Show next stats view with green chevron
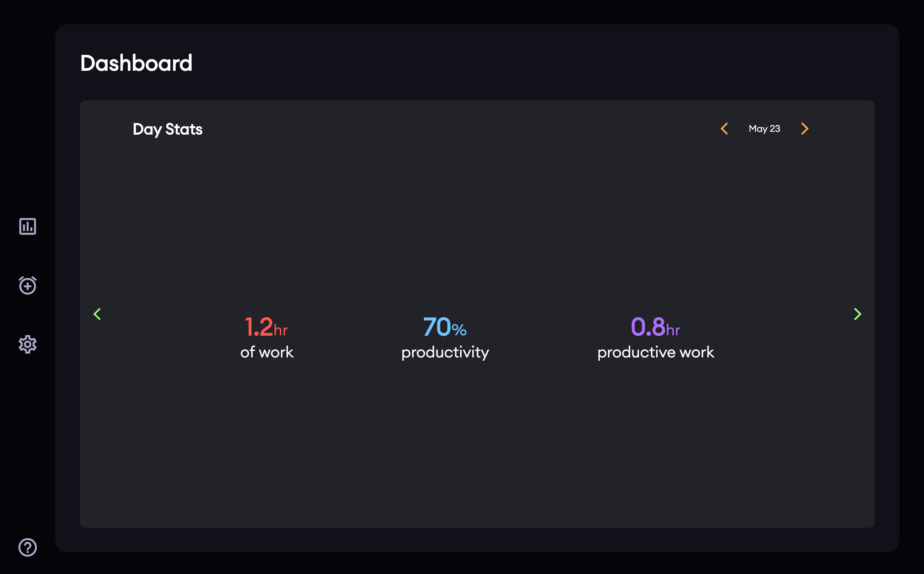This screenshot has width=924, height=574. pyautogui.click(x=857, y=314)
